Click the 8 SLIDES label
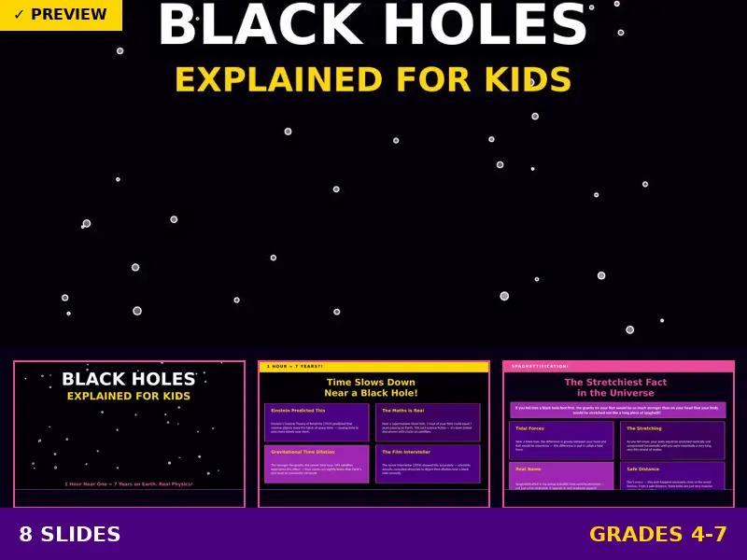747x560 pixels. (69, 534)
